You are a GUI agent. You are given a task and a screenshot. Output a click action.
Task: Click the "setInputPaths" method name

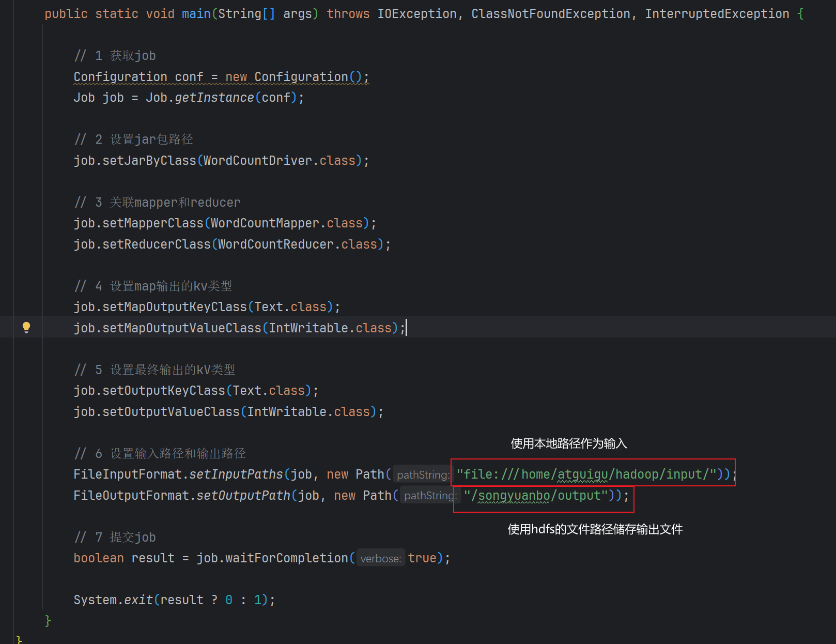click(236, 474)
